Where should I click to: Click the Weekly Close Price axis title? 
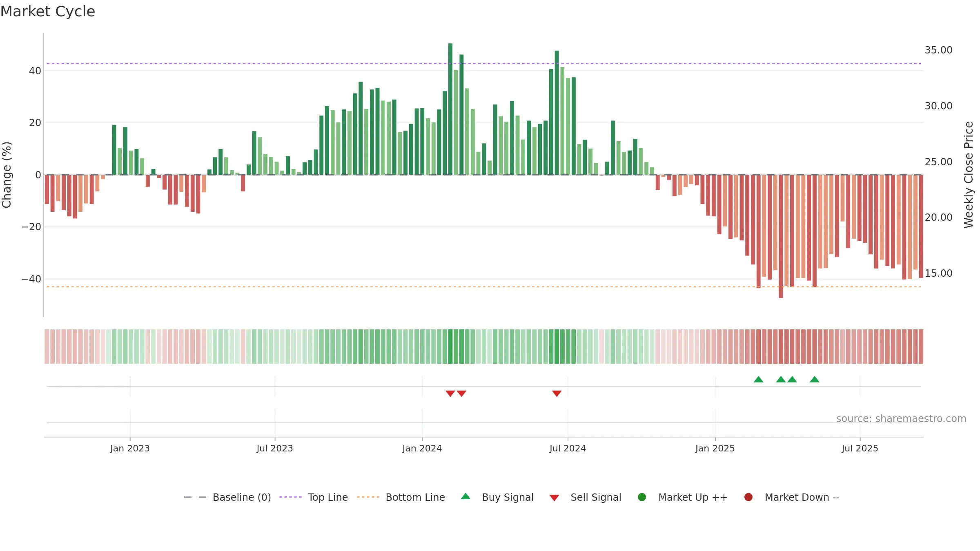(969, 175)
